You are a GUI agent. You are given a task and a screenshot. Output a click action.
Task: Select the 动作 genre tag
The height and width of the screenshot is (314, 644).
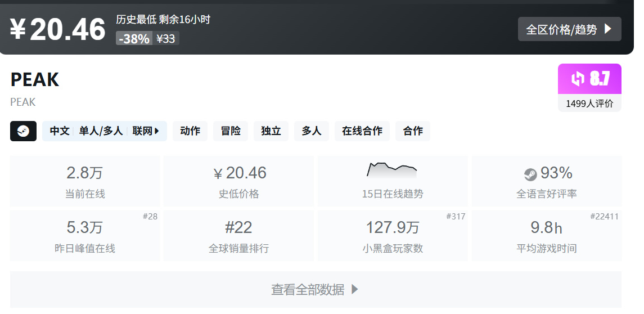(x=190, y=131)
